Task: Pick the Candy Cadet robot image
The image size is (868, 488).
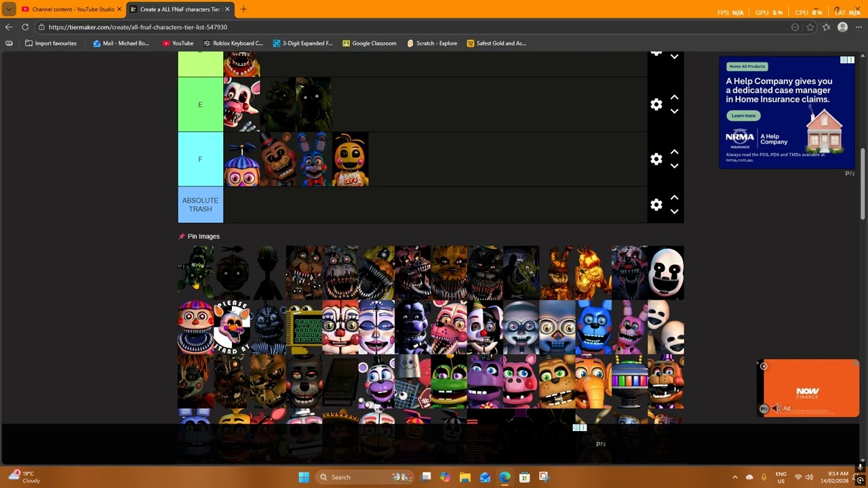Action: 629,382
